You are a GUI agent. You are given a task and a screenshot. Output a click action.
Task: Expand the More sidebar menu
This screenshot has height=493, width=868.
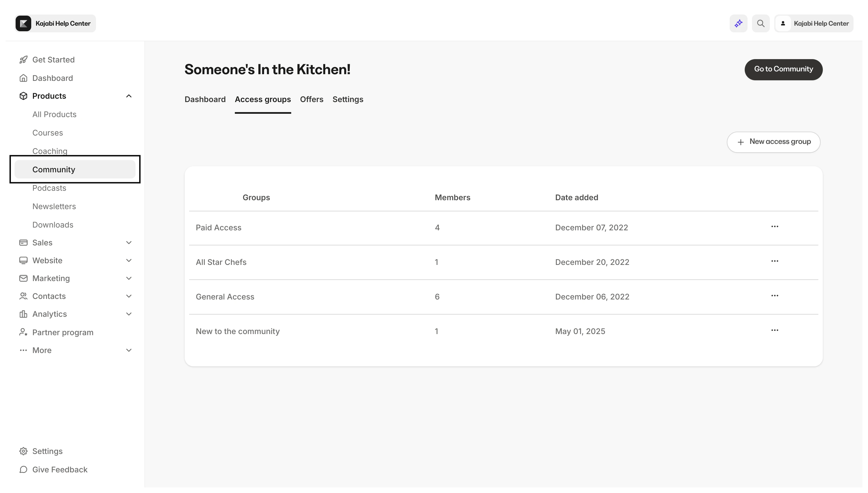(129, 350)
